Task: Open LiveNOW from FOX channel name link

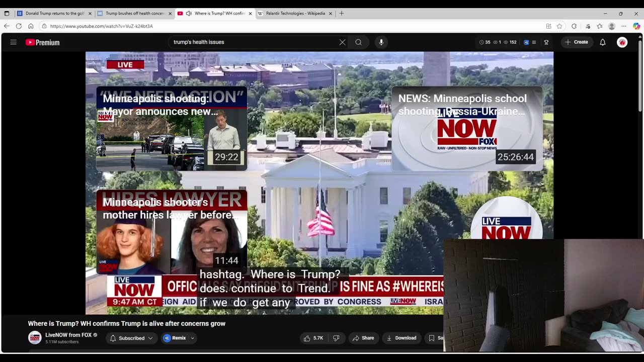Action: [68, 335]
